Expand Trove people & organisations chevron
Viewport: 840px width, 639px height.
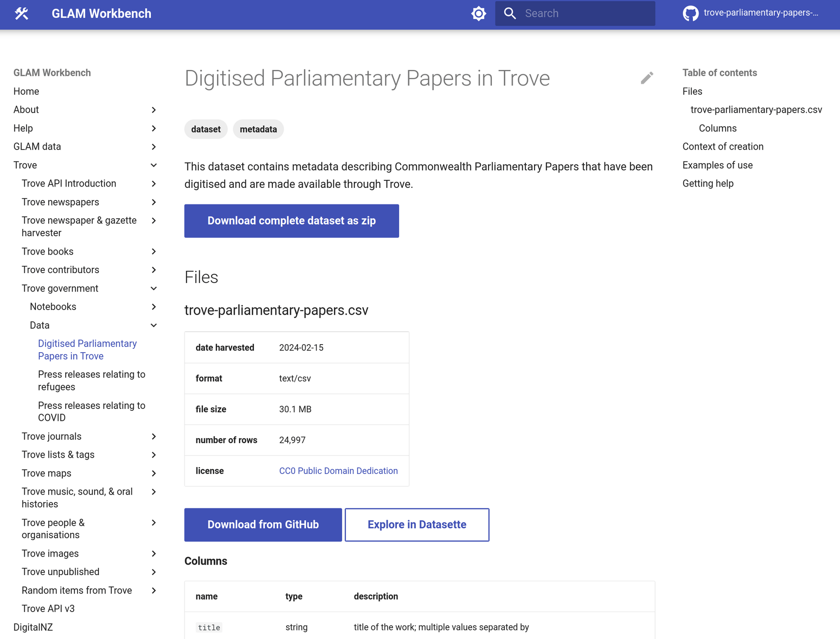(154, 523)
